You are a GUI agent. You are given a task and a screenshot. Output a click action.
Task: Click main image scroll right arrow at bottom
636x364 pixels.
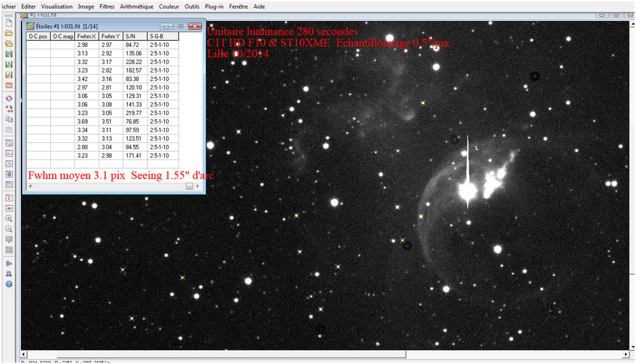pos(626,354)
